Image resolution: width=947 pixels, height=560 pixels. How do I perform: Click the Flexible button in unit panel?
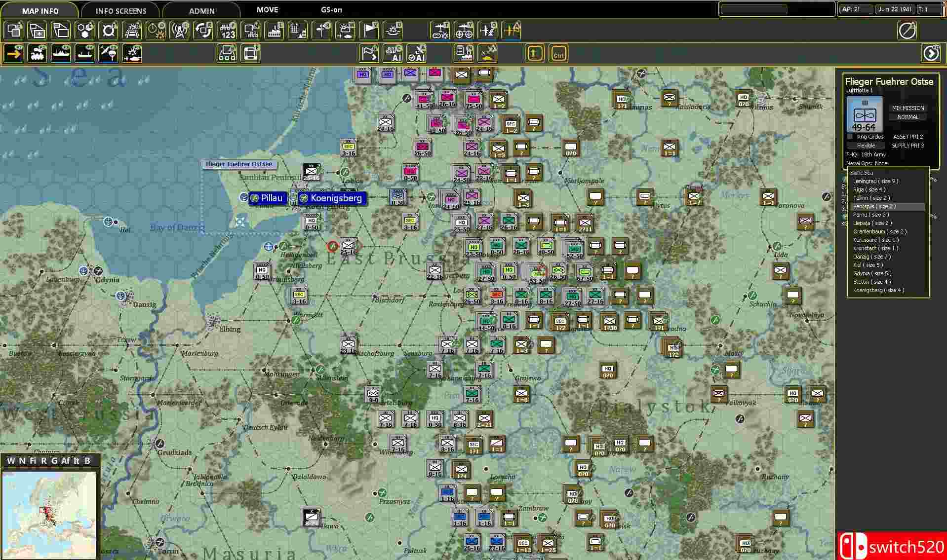point(866,146)
